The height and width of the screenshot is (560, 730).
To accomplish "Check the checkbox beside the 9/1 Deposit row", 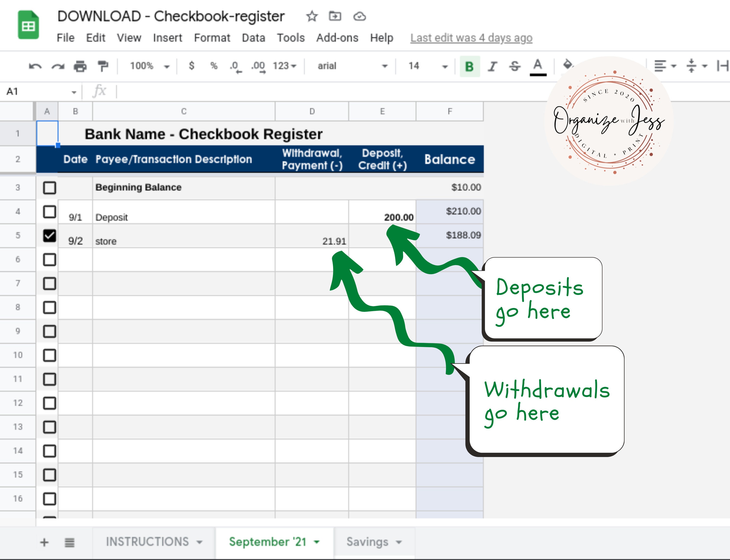I will pyautogui.click(x=49, y=212).
